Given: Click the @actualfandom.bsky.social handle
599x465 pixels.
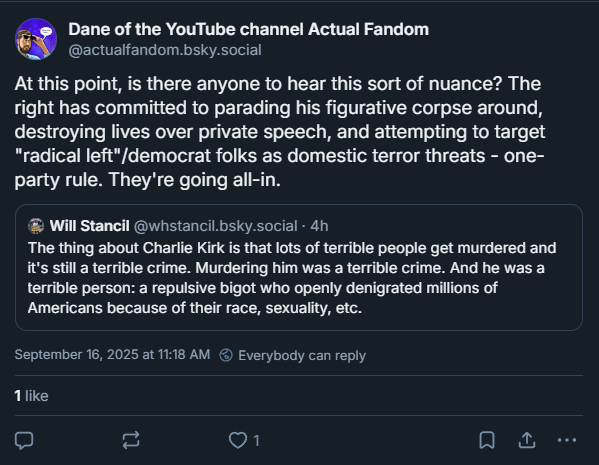Looking at the screenshot, I should coord(165,50).
